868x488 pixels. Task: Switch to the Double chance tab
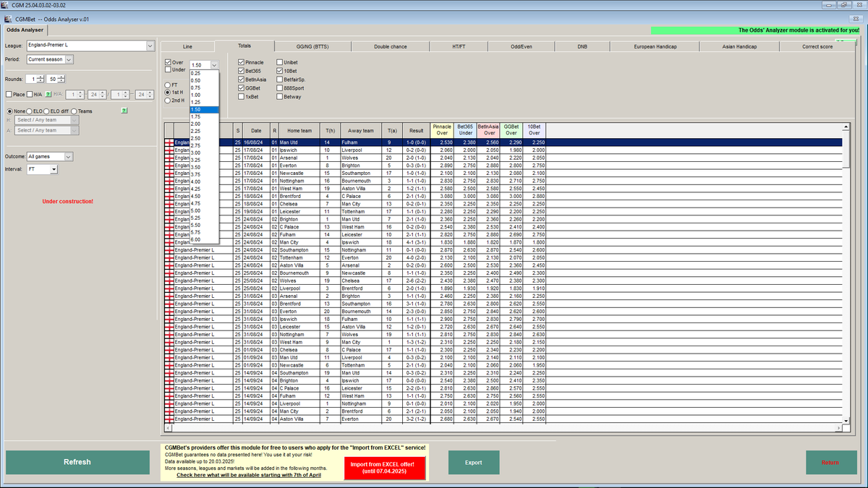391,46
